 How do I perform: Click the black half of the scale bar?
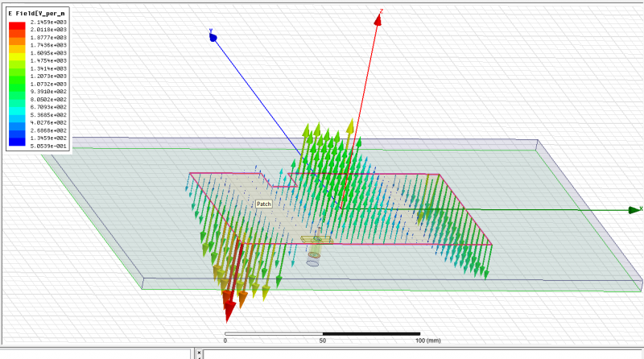point(371,334)
